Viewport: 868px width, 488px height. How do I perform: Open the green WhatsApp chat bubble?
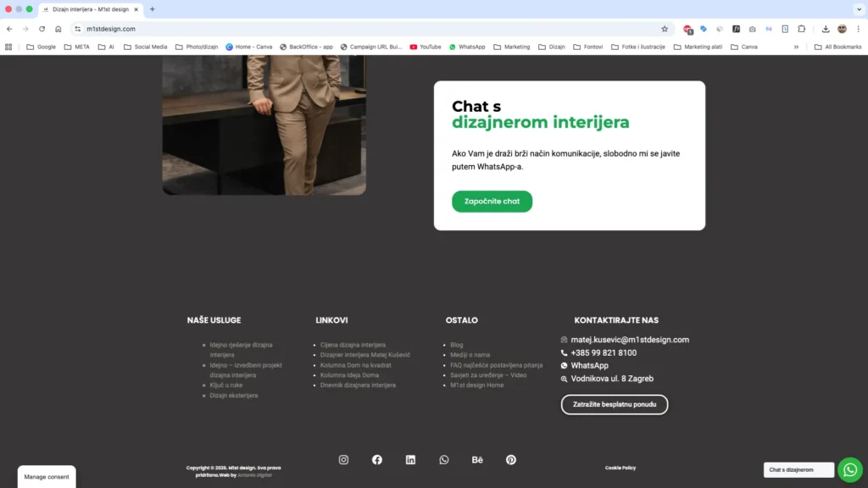(x=850, y=469)
